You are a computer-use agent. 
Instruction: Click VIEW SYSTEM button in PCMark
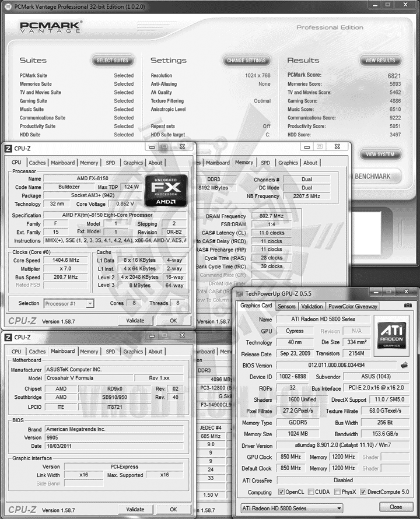(380, 155)
